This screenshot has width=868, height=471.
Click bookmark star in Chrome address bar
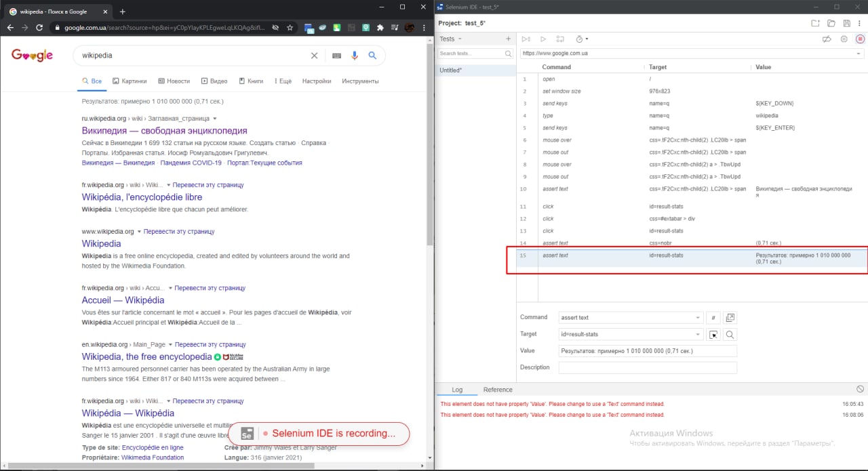(x=290, y=28)
